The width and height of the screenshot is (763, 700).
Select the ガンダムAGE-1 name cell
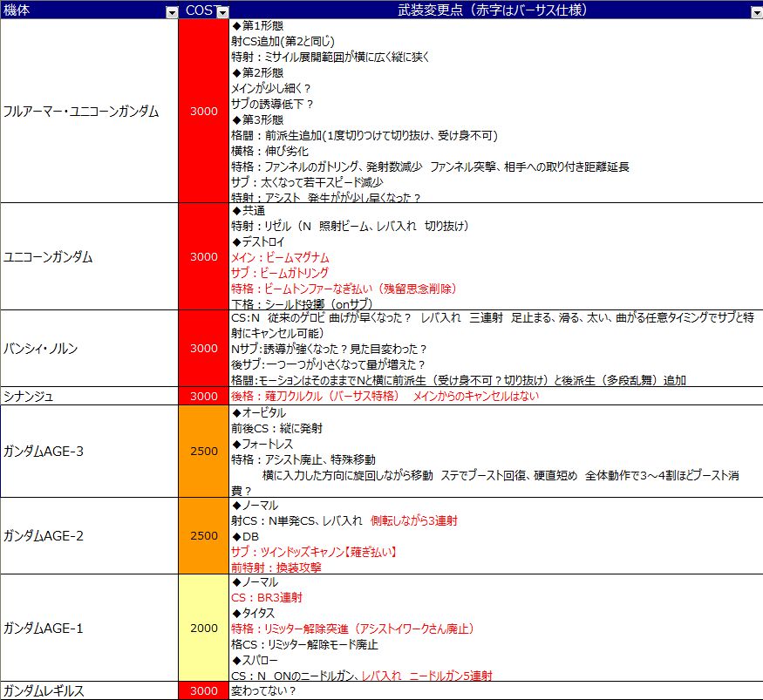pos(89,628)
